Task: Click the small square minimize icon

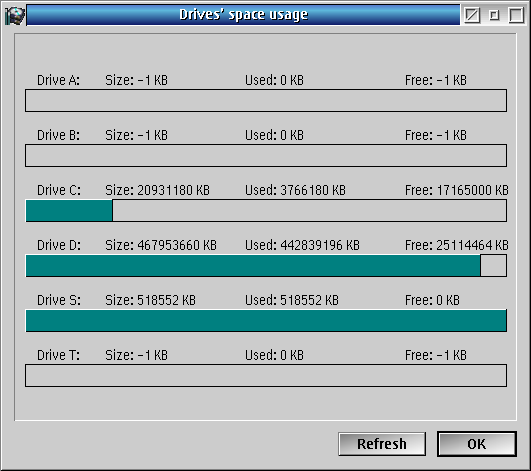Action: (x=494, y=15)
